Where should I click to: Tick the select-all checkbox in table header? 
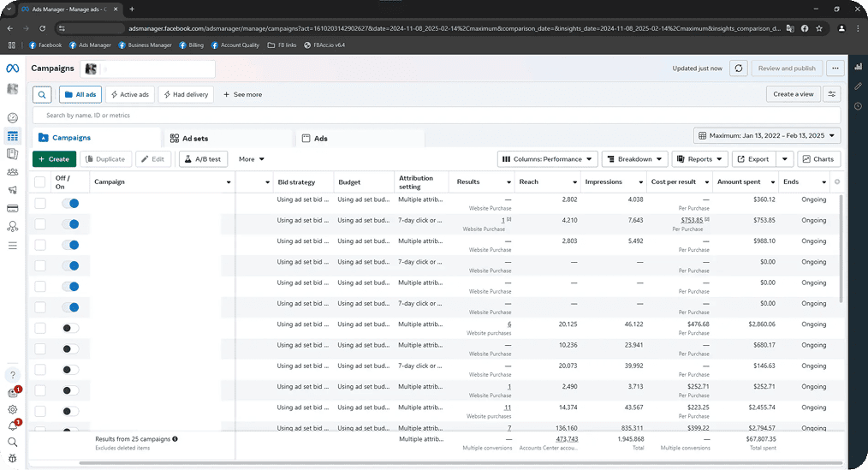tap(40, 181)
